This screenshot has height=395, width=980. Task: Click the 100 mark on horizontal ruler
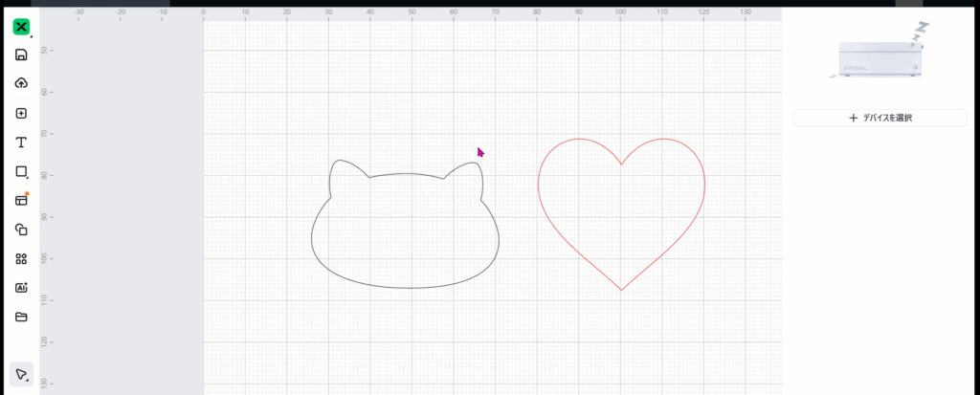pos(620,14)
